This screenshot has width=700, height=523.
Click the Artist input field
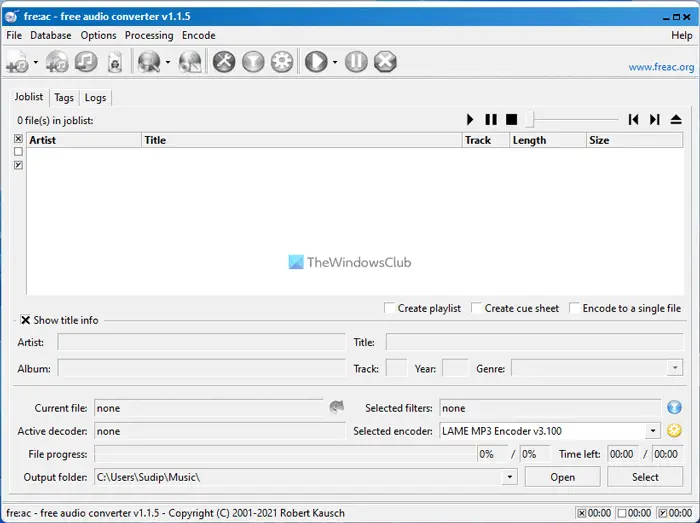201,342
